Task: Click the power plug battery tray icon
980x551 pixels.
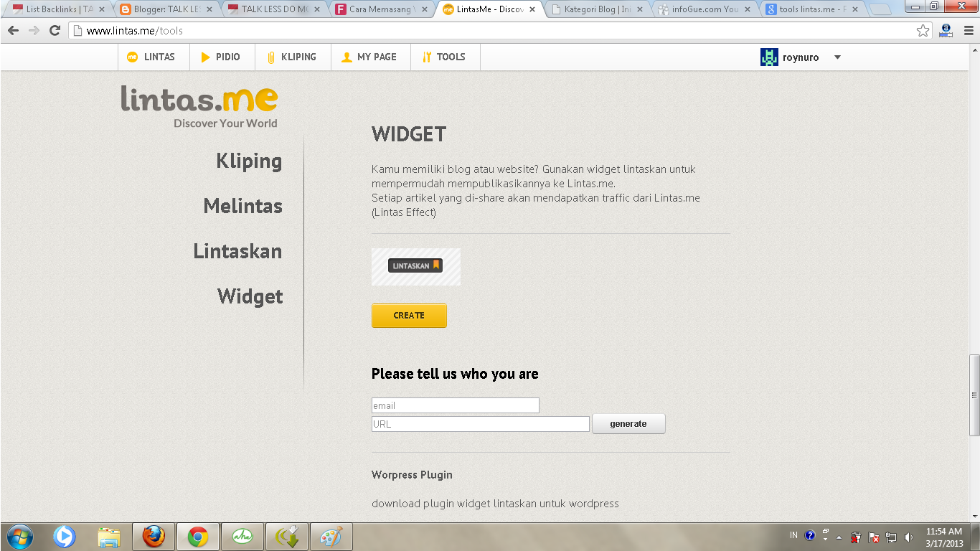Action: pyautogui.click(x=856, y=537)
